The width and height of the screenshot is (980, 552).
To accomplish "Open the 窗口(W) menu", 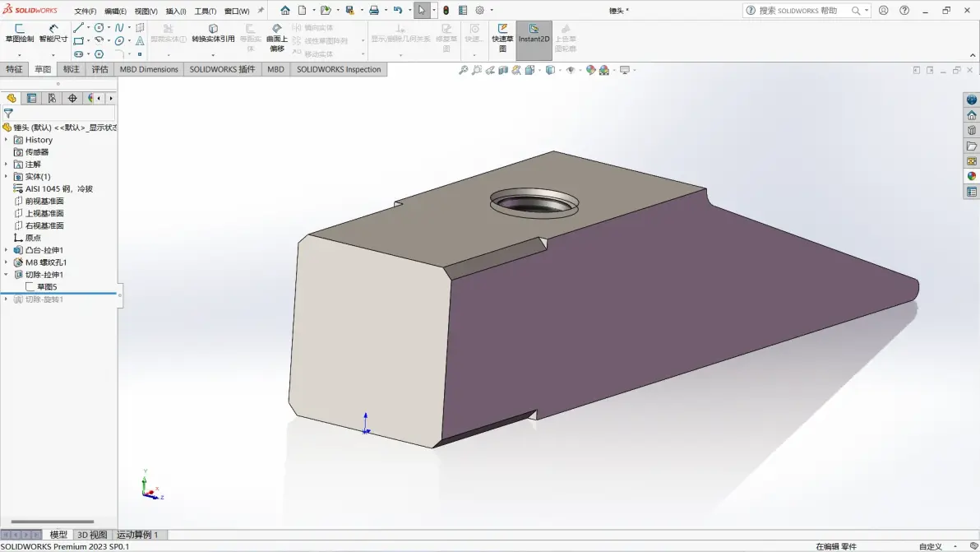I will point(237,12).
